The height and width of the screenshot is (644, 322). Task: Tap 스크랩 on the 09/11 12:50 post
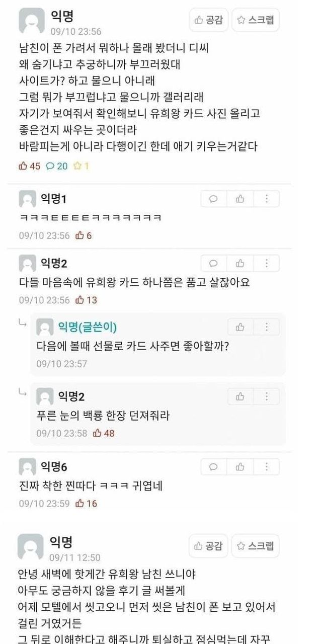click(x=256, y=546)
